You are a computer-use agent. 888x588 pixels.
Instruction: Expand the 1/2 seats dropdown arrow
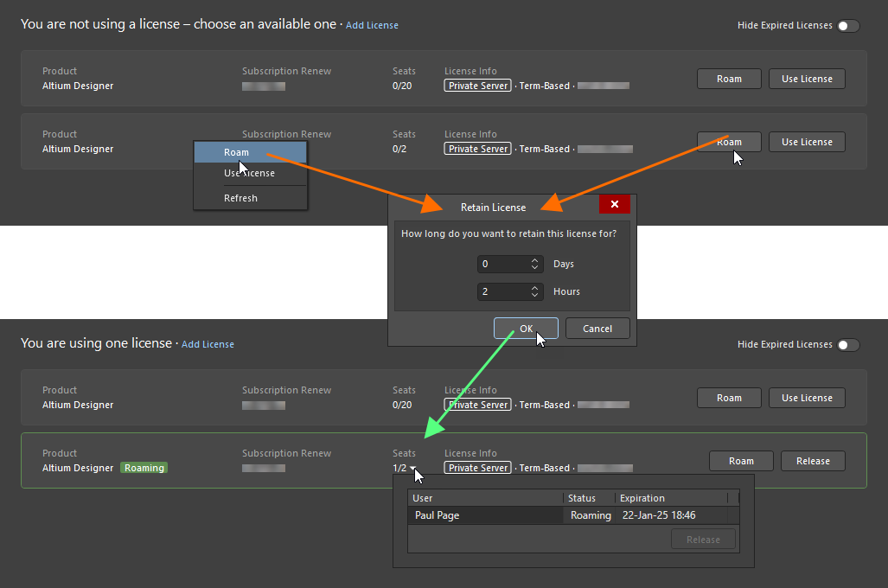(x=412, y=468)
